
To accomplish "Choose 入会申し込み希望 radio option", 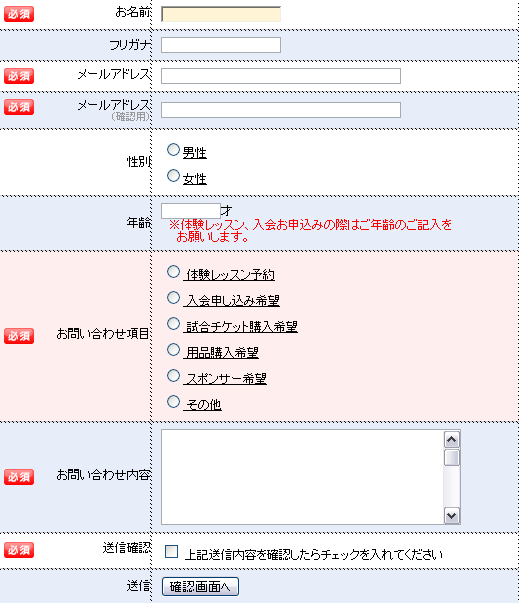I will click(x=173, y=297).
